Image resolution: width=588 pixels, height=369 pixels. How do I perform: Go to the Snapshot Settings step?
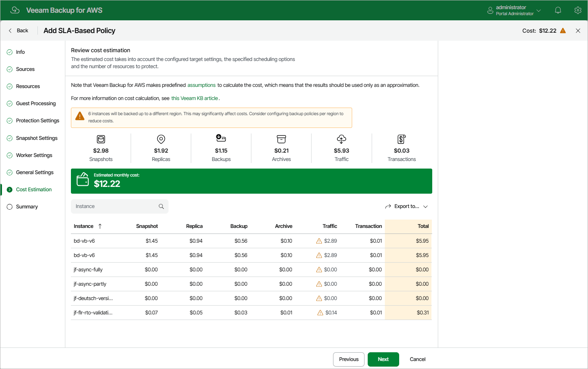pos(37,138)
